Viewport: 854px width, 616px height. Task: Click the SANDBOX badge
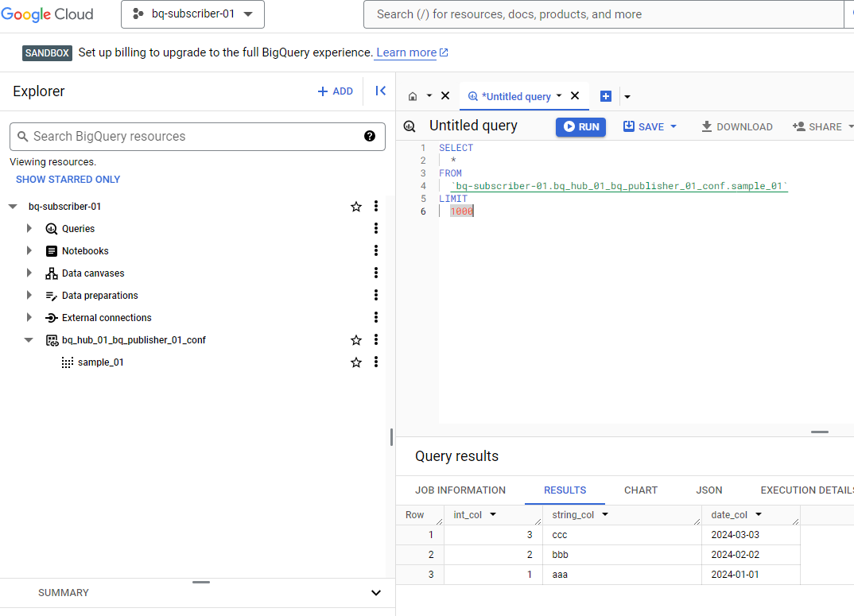click(x=48, y=52)
